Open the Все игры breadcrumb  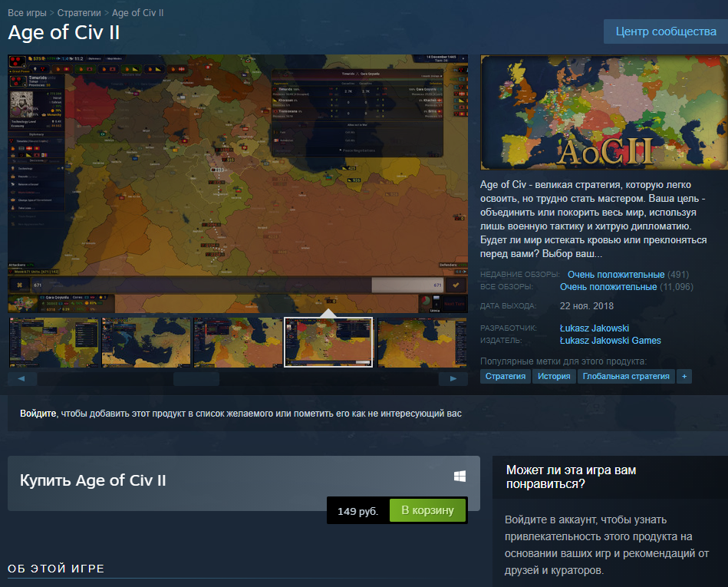click(x=27, y=13)
